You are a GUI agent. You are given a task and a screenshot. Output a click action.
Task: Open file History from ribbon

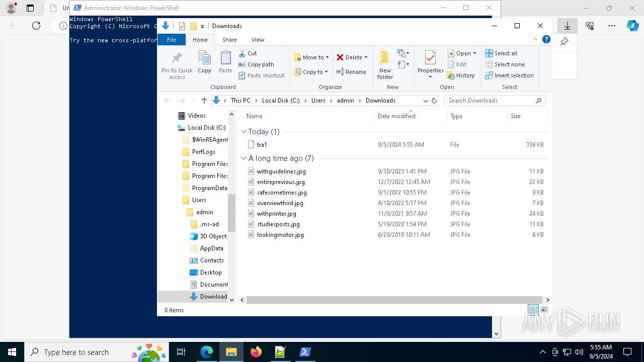pos(461,75)
